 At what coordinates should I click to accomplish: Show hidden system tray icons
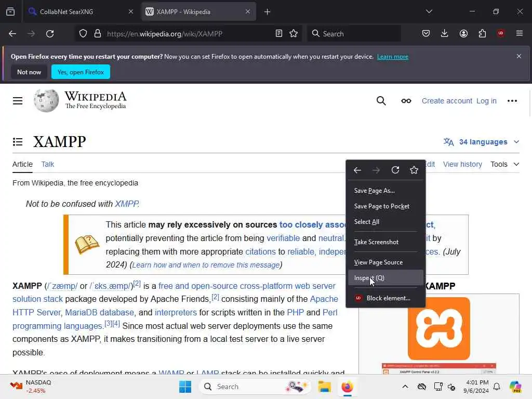coord(405,387)
